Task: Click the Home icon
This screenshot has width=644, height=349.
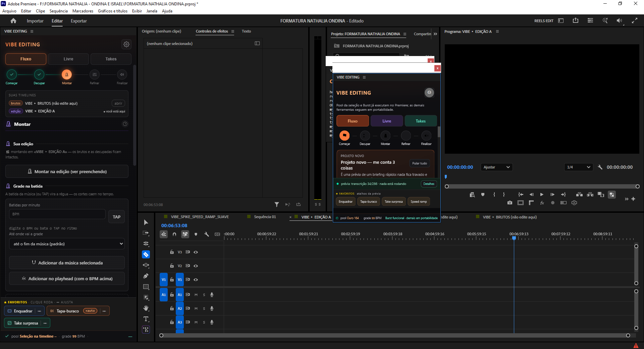Action: click(13, 21)
